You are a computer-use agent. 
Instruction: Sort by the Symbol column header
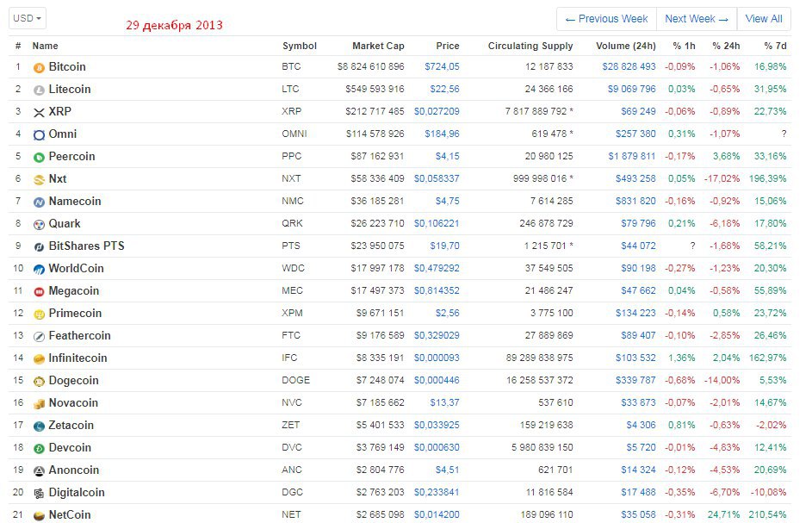pyautogui.click(x=300, y=46)
